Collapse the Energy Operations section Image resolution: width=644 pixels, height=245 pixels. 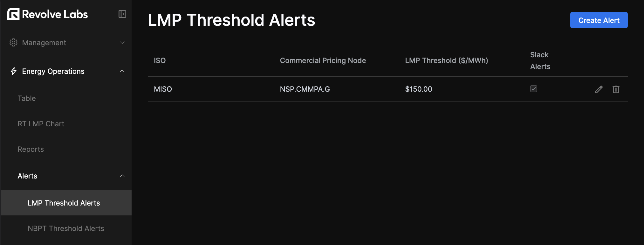(x=122, y=71)
